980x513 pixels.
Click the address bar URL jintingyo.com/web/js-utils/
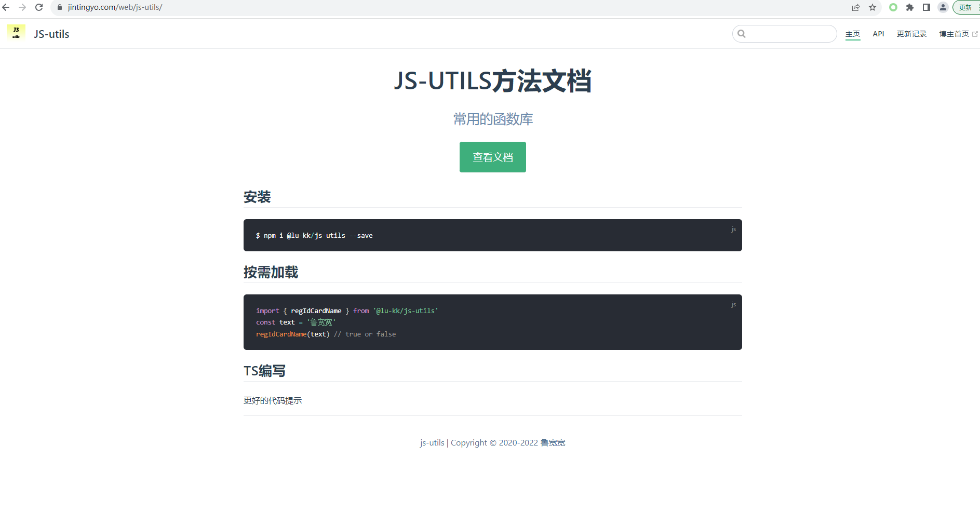coord(115,7)
